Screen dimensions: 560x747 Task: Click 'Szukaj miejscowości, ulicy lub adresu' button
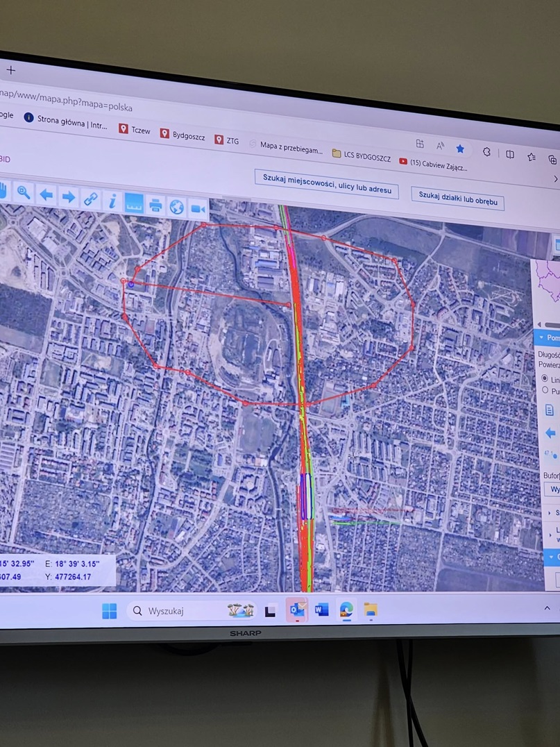pos(327,184)
